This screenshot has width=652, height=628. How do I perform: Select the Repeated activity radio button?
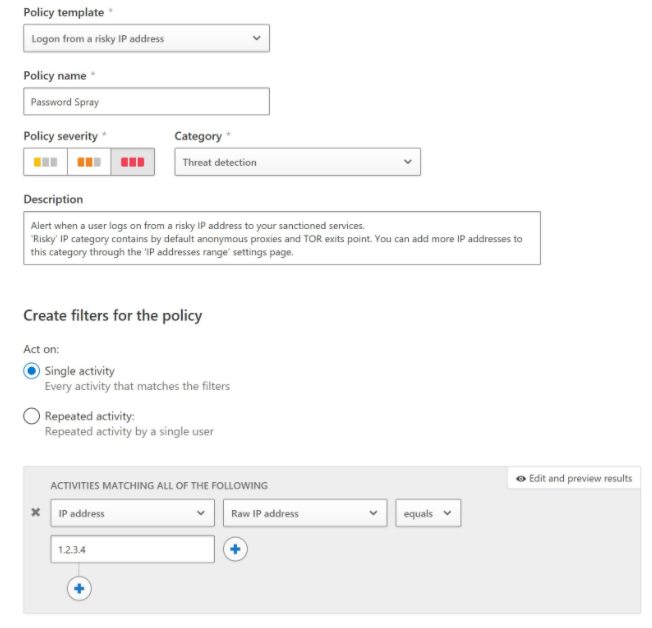(32, 416)
